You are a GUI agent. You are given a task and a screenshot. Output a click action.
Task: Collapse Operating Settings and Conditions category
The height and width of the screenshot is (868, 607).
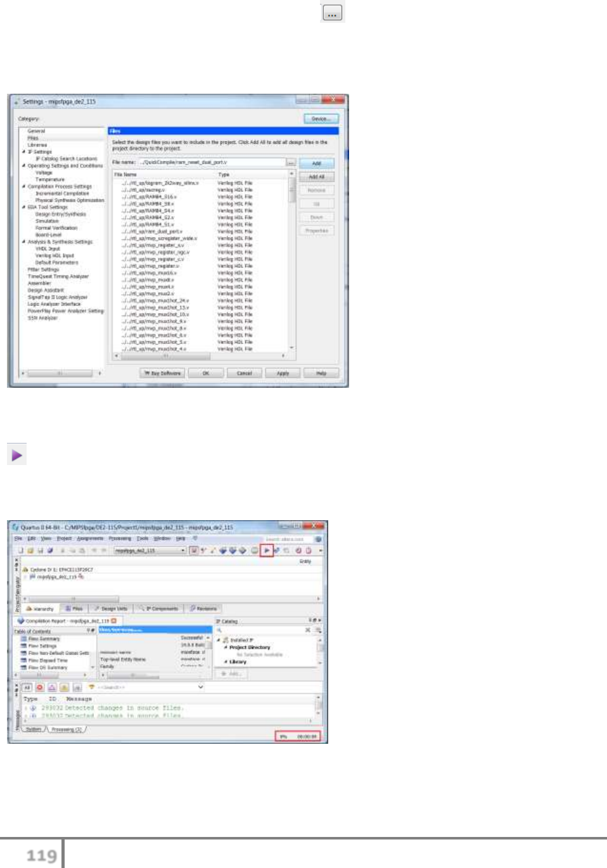point(23,166)
